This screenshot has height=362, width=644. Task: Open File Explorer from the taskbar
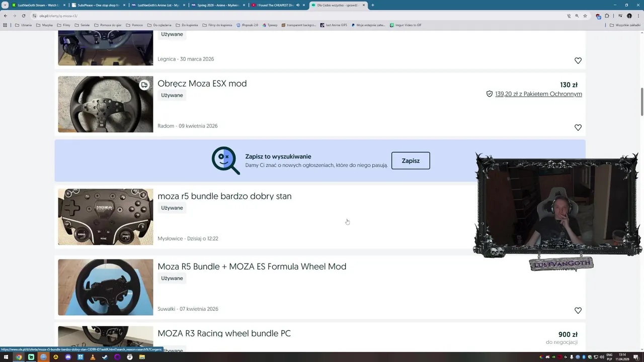(x=142, y=357)
